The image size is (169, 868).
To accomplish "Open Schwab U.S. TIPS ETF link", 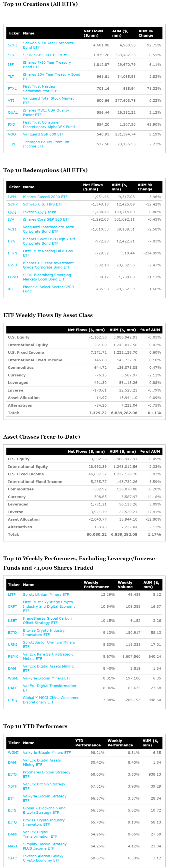I will 42,204.
